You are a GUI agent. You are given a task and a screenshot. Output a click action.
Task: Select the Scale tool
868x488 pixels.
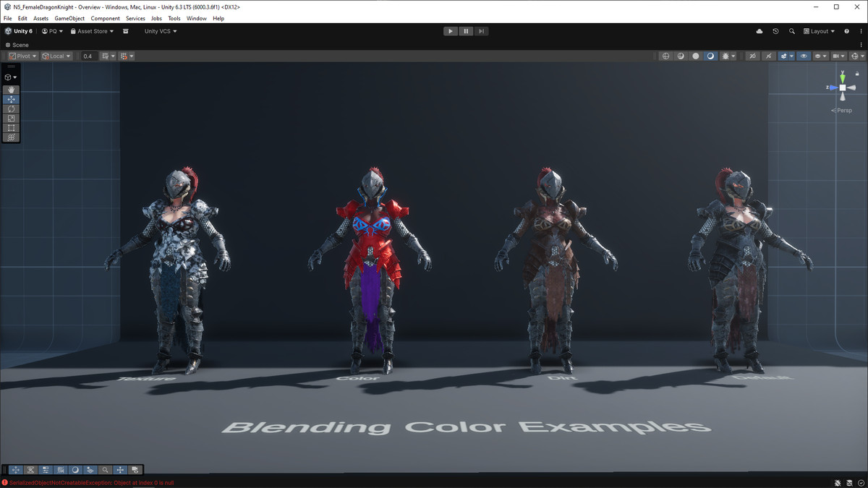(x=11, y=118)
